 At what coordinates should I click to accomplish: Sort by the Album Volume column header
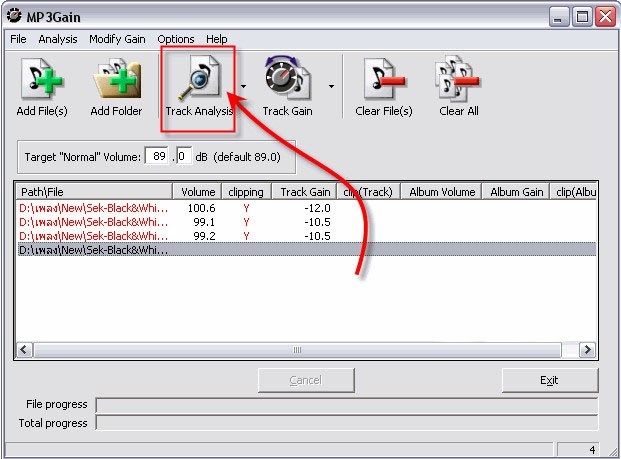click(x=441, y=192)
